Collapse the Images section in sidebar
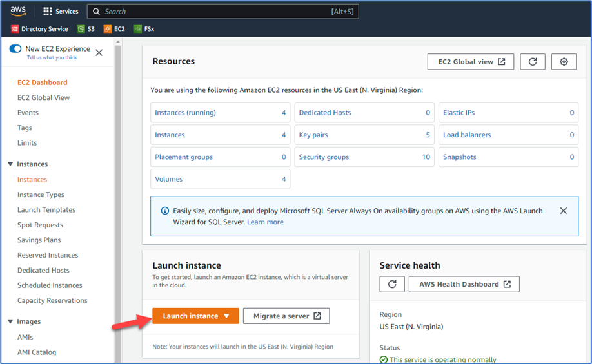 coord(10,321)
